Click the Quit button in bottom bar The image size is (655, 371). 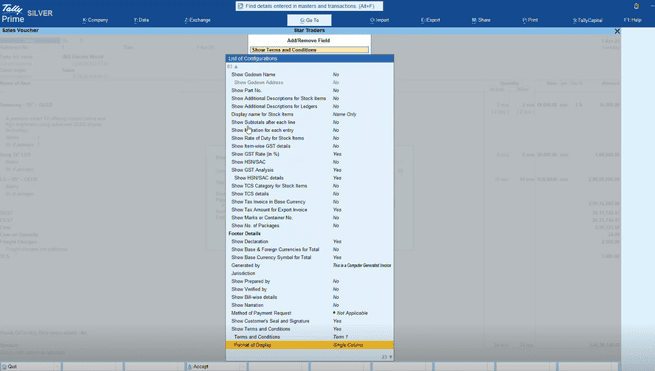click(x=30, y=366)
